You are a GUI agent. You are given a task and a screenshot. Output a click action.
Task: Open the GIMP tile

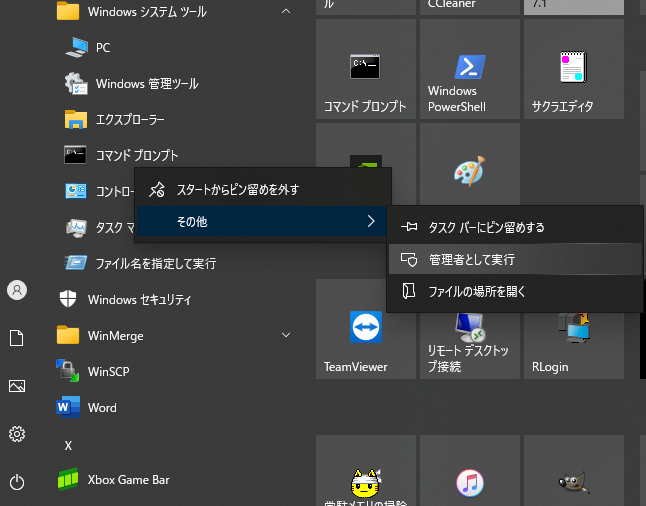point(573,471)
